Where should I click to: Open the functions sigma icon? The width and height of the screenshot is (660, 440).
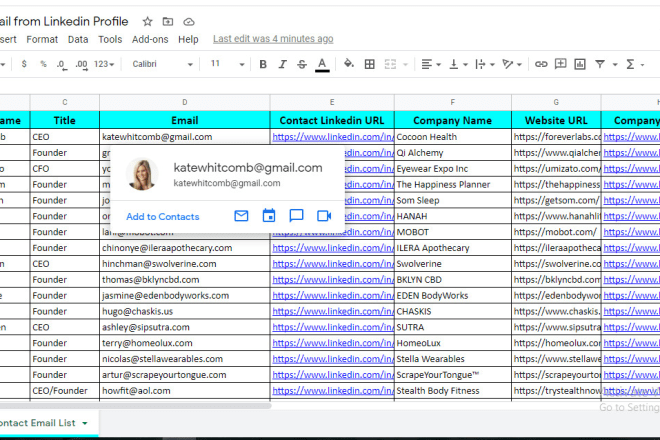(630, 64)
